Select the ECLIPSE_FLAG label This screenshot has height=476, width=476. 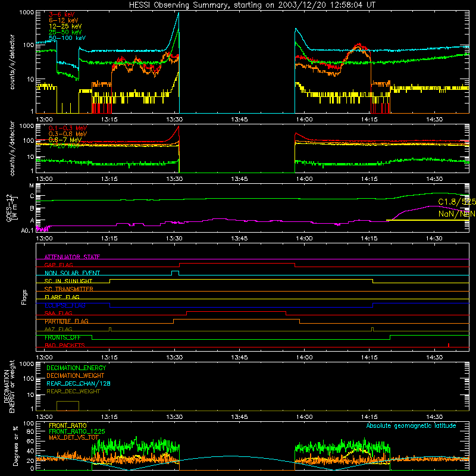65,305
